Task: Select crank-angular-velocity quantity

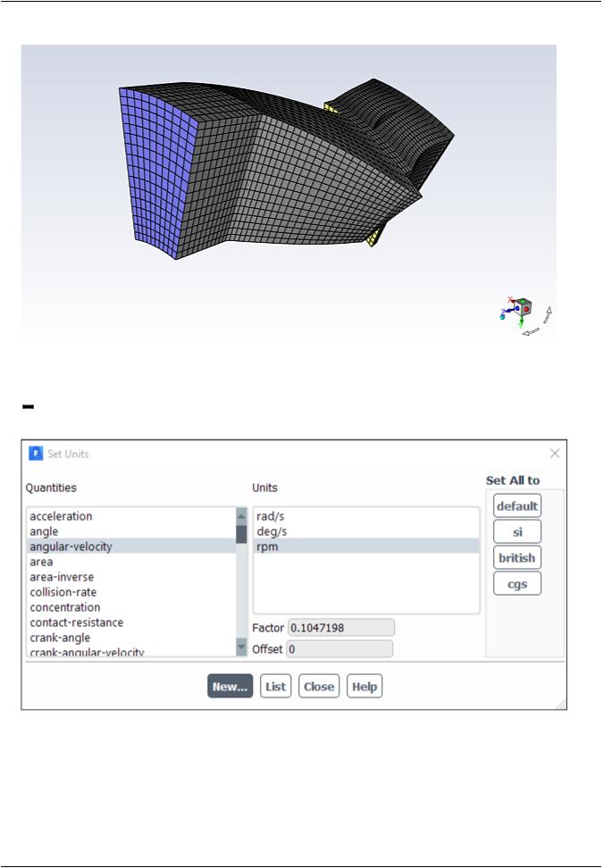Action: (x=131, y=652)
